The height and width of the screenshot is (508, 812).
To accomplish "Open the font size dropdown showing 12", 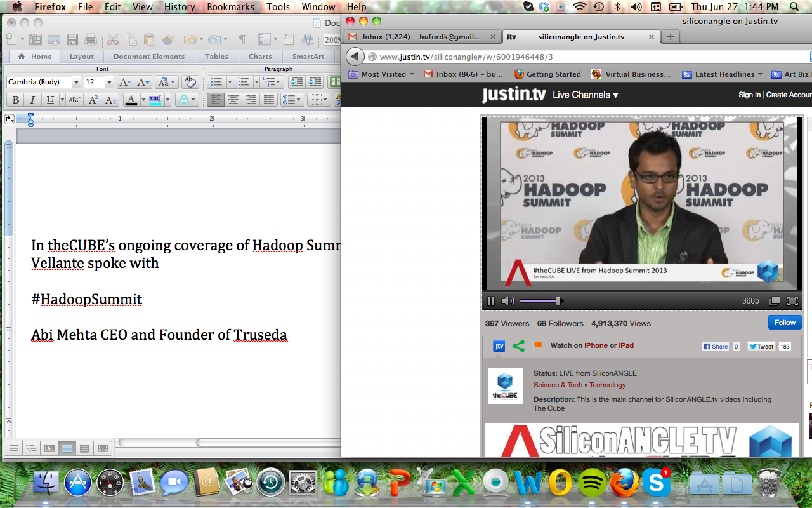I will [x=109, y=82].
